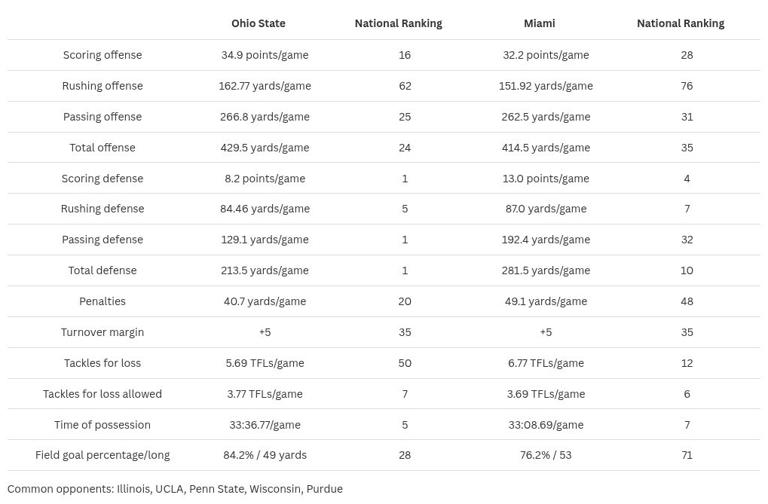Click the Ohio State column header
The height and width of the screenshot is (504, 768).
pyautogui.click(x=258, y=23)
